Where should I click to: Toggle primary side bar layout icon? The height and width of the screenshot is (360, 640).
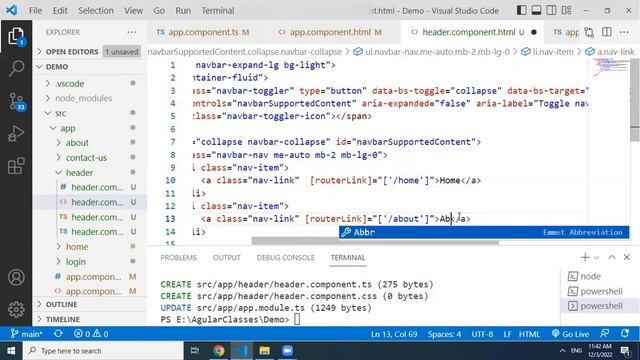coord(521,10)
